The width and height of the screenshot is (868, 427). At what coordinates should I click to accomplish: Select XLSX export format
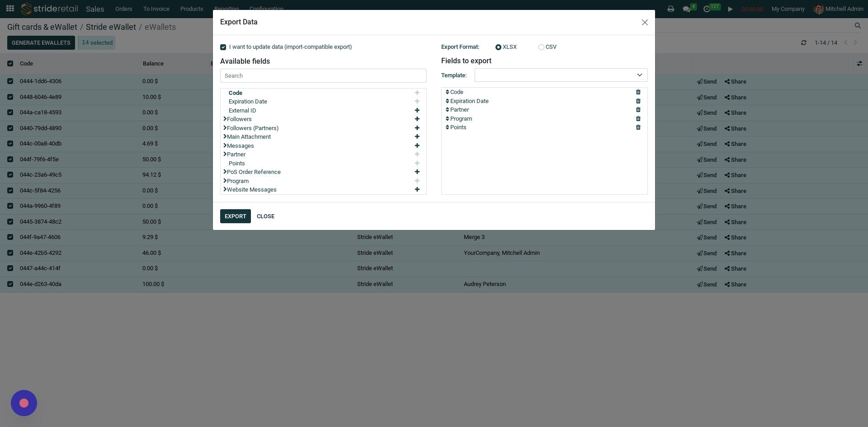pos(498,47)
